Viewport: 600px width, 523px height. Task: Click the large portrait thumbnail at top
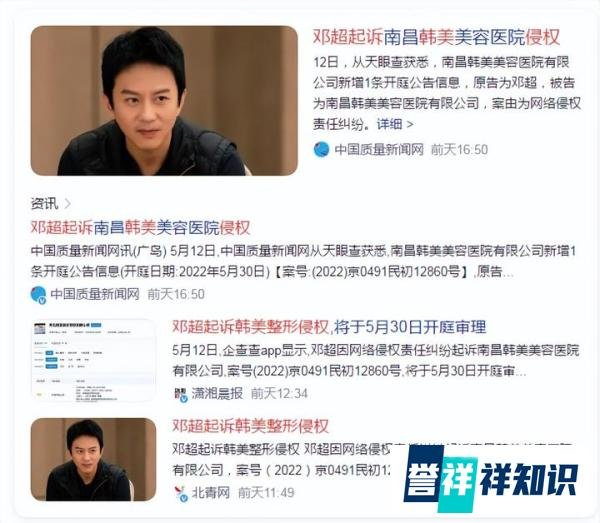(164, 101)
